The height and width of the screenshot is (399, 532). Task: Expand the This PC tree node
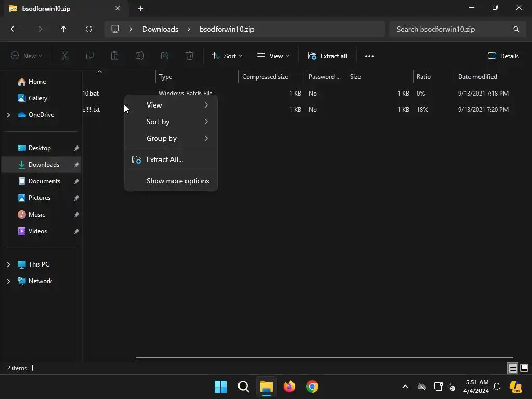coord(8,264)
